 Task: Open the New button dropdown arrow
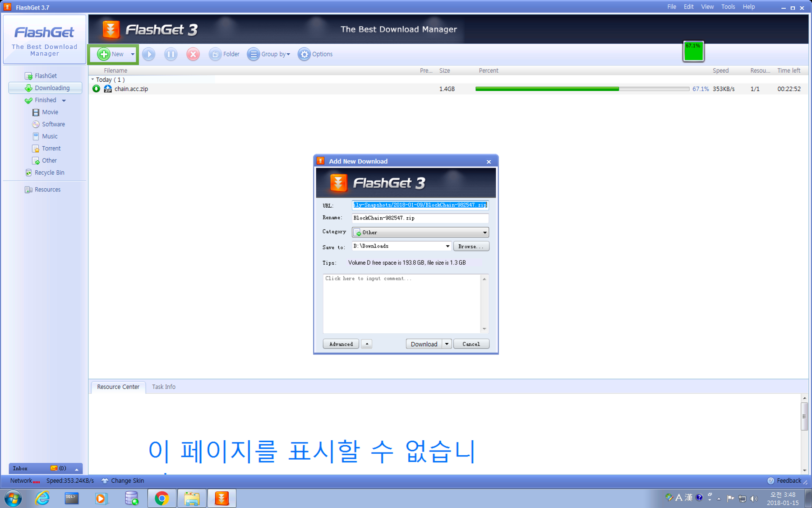[x=132, y=54]
